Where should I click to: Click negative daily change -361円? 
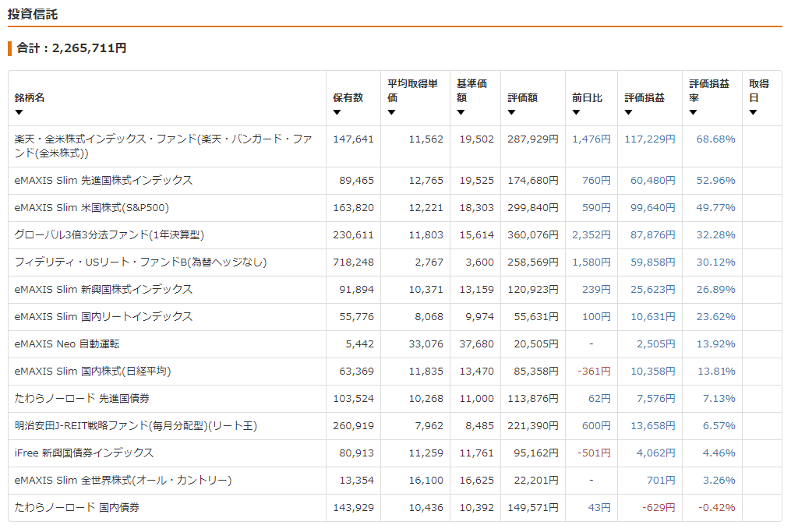(595, 371)
